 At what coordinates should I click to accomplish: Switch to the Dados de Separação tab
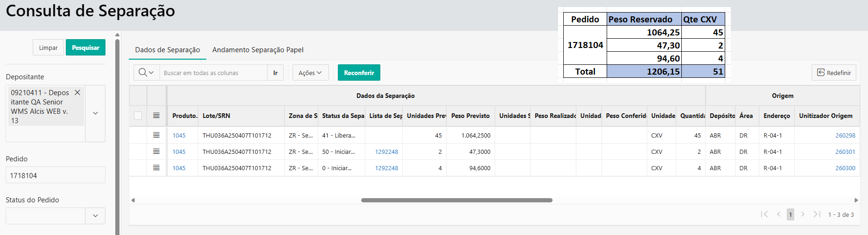coord(168,50)
